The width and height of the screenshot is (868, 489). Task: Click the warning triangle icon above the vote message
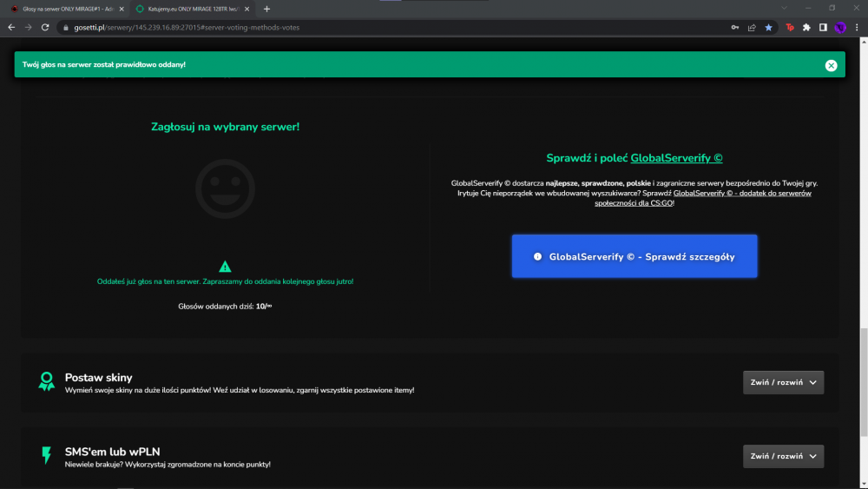(x=225, y=267)
